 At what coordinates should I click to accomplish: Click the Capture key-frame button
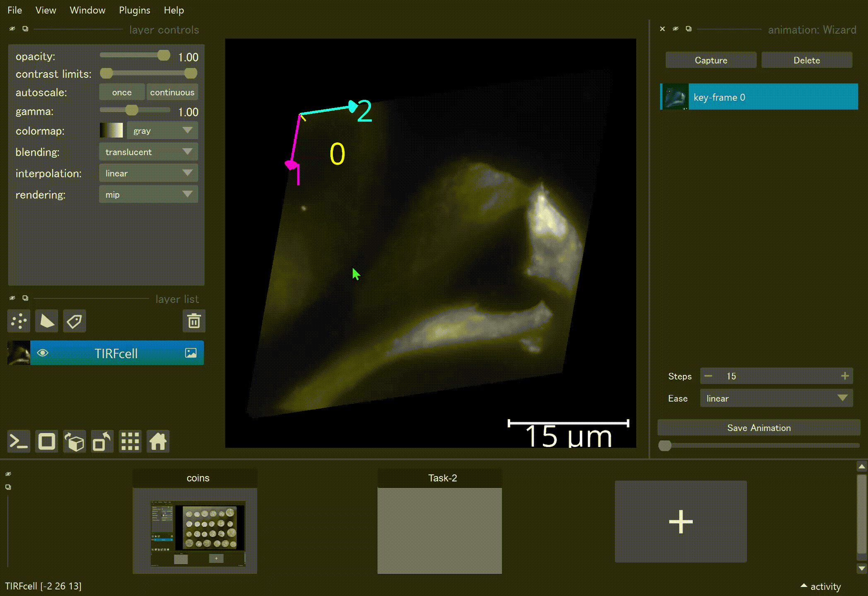[711, 60]
